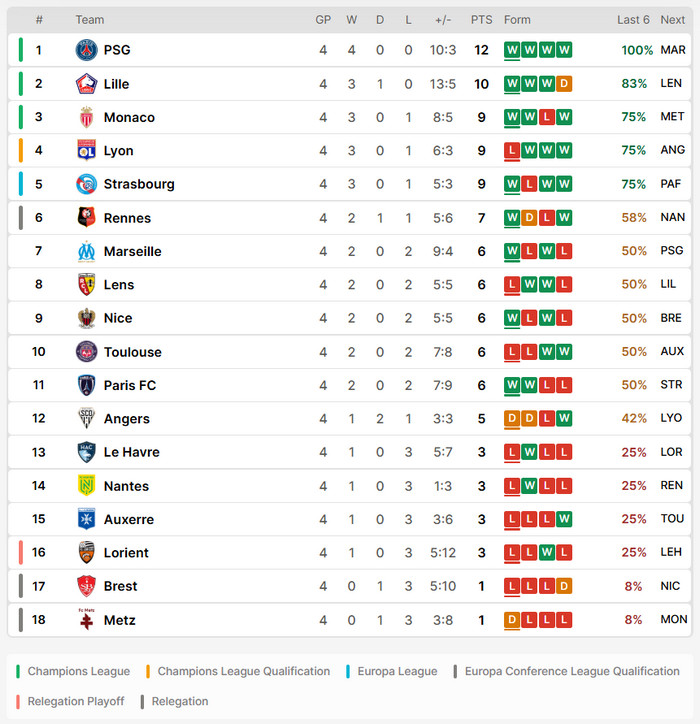Click the Lille club logo
The width and height of the screenshot is (700, 724).
point(86,84)
